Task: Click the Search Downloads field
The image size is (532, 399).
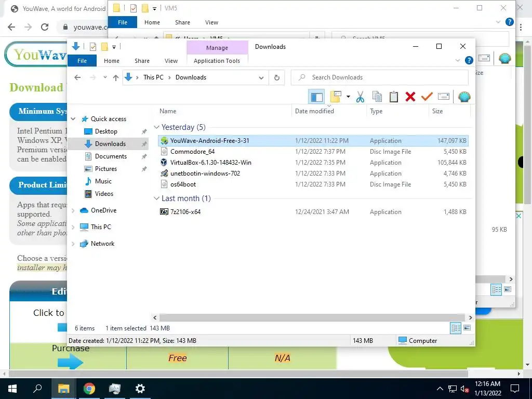Action: tap(379, 78)
